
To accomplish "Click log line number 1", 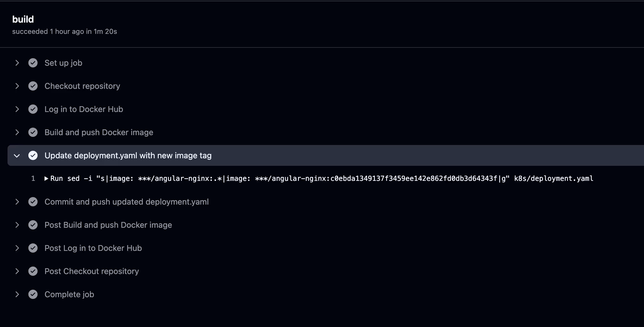I will coord(33,179).
